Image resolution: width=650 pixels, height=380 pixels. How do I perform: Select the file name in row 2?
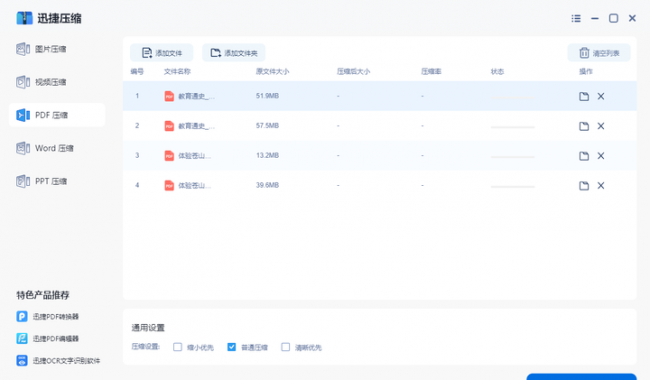(196, 126)
